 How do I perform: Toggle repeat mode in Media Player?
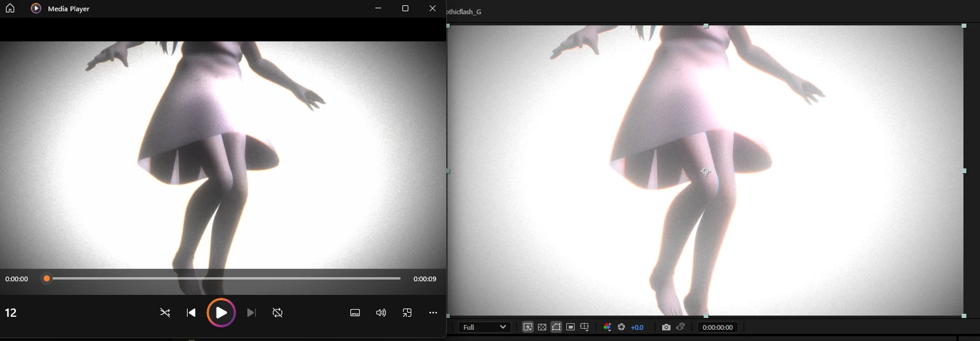278,313
